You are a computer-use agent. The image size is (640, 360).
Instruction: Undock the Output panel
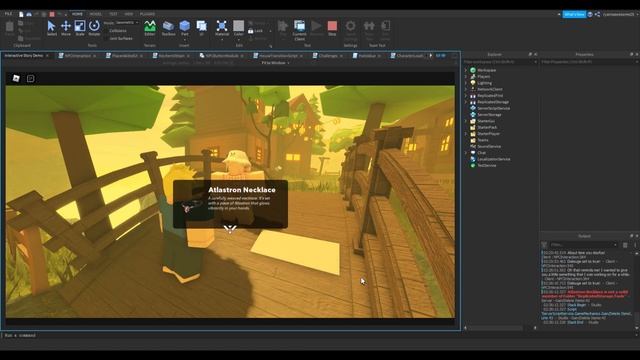[631, 236]
